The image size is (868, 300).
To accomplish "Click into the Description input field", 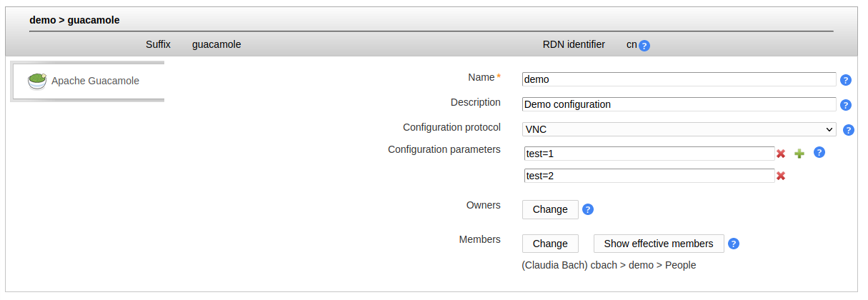I will [679, 104].
